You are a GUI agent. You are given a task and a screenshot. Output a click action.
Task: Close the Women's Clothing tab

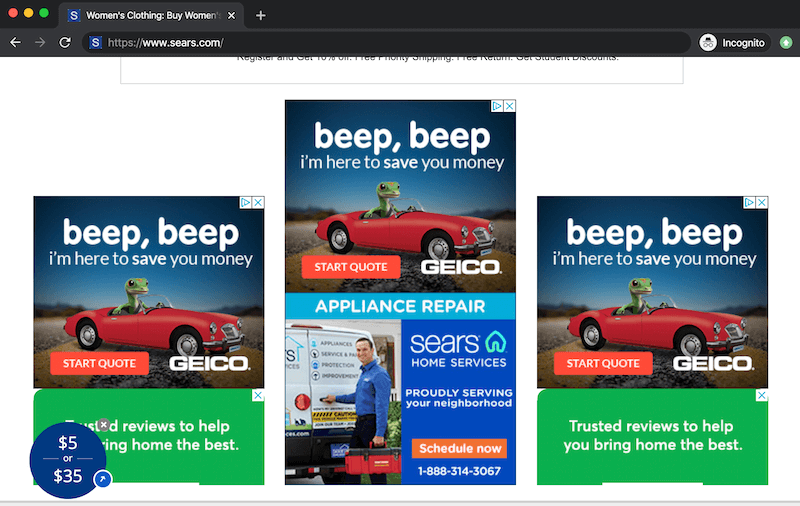(x=231, y=15)
